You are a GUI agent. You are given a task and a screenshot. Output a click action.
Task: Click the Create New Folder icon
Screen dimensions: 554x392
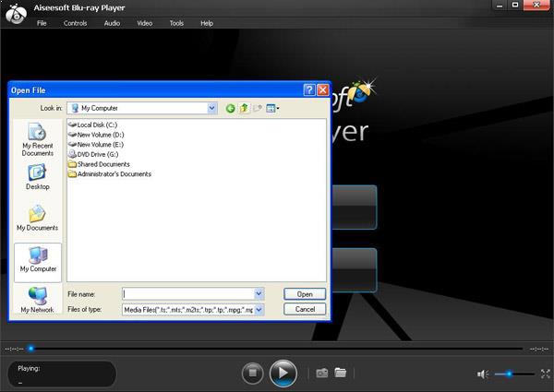(x=258, y=108)
